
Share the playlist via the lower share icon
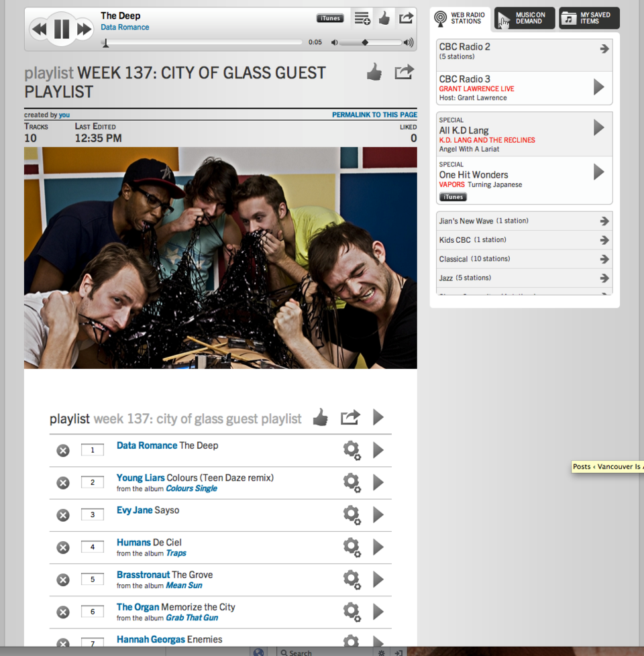(350, 417)
